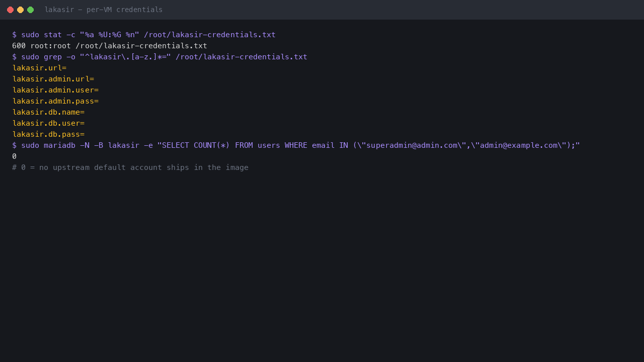This screenshot has width=644, height=362.
Task: Click the red close window button
Action: [x=10, y=10]
